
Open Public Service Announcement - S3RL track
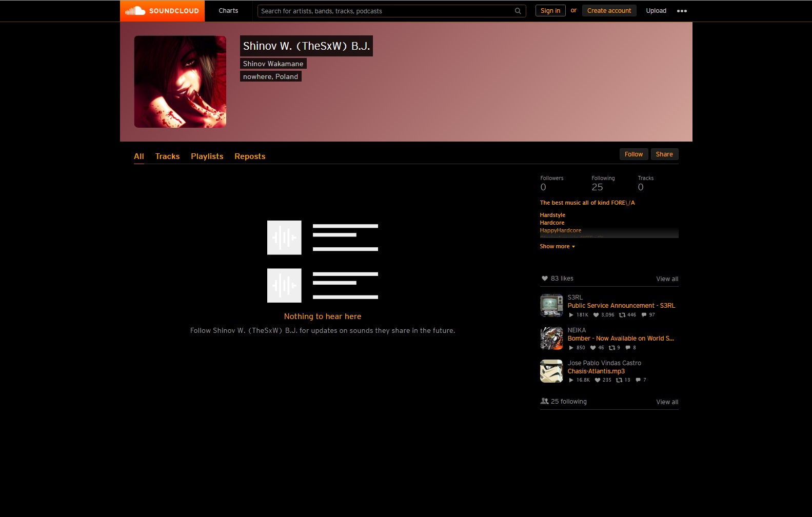tap(621, 306)
